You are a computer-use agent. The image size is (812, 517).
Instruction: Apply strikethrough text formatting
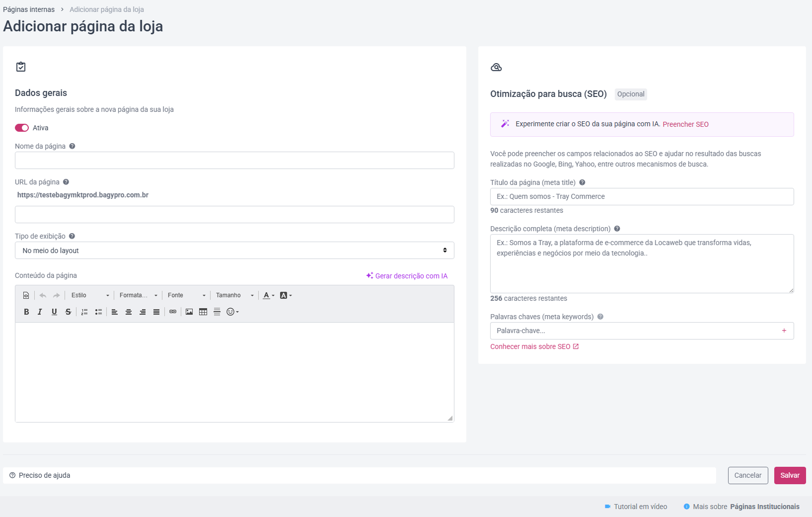[x=68, y=312]
